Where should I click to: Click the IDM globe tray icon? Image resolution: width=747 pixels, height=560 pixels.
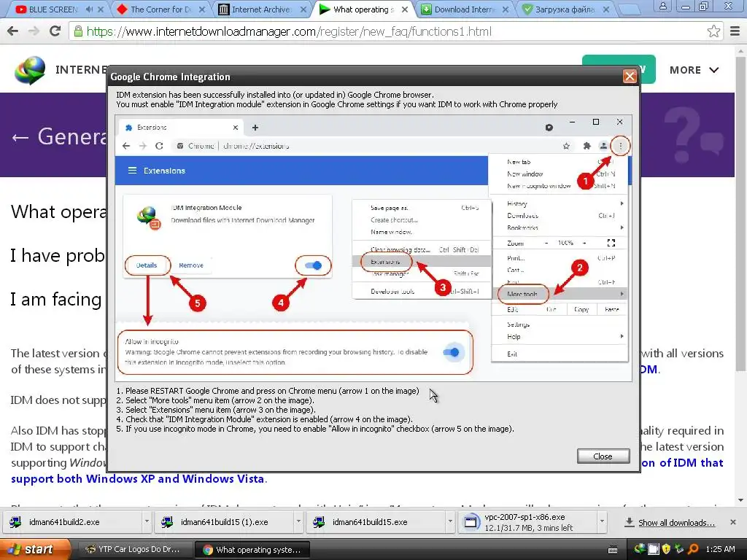tap(640, 549)
